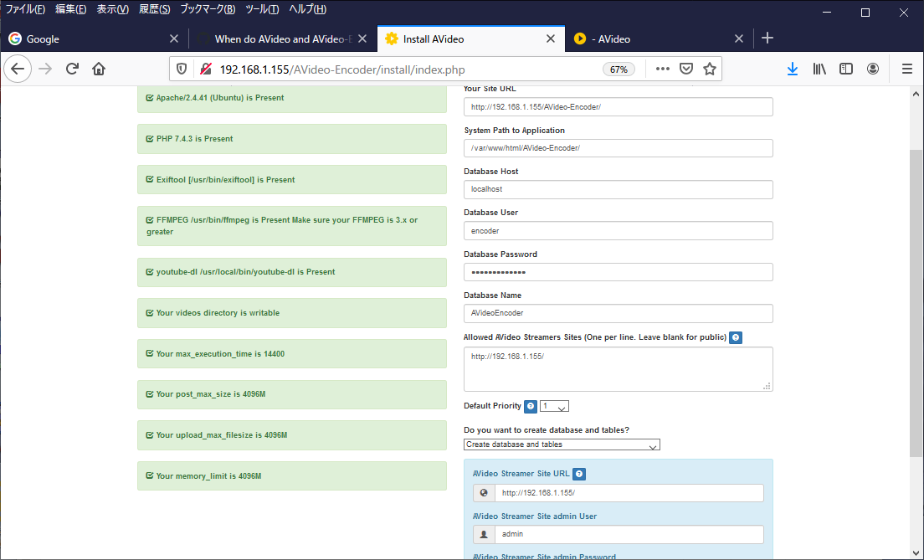Click 'Your max_execution_time is 14400' message

[x=292, y=354]
